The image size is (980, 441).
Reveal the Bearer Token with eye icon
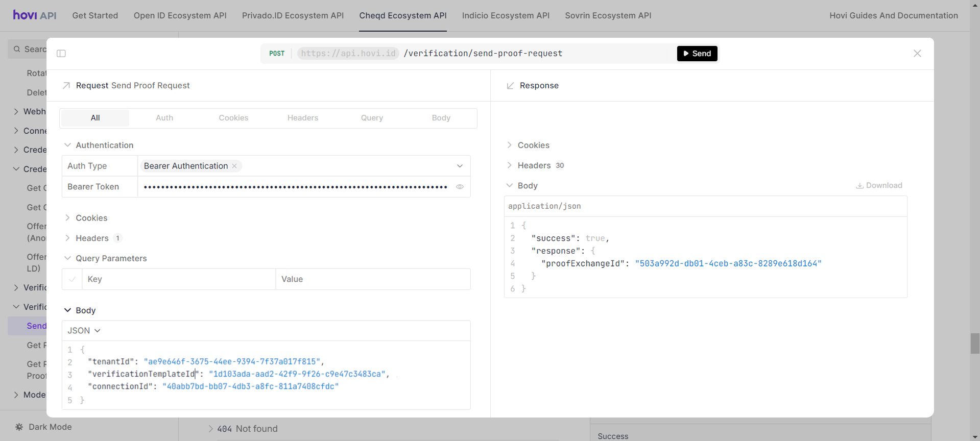tap(460, 187)
